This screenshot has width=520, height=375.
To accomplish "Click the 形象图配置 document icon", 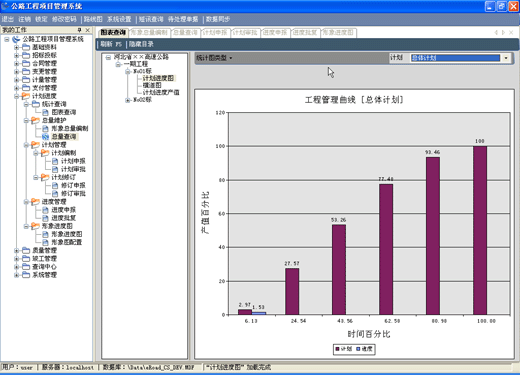I will pos(46,242).
